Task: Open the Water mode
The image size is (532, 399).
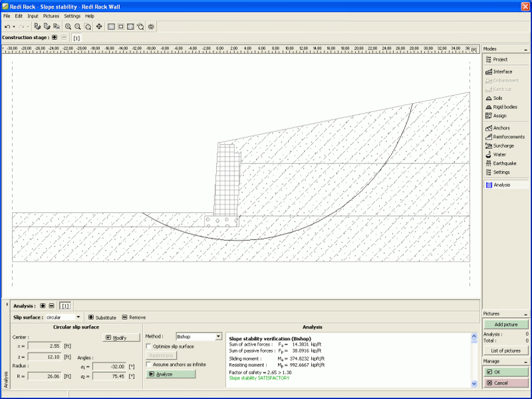Action: click(499, 154)
